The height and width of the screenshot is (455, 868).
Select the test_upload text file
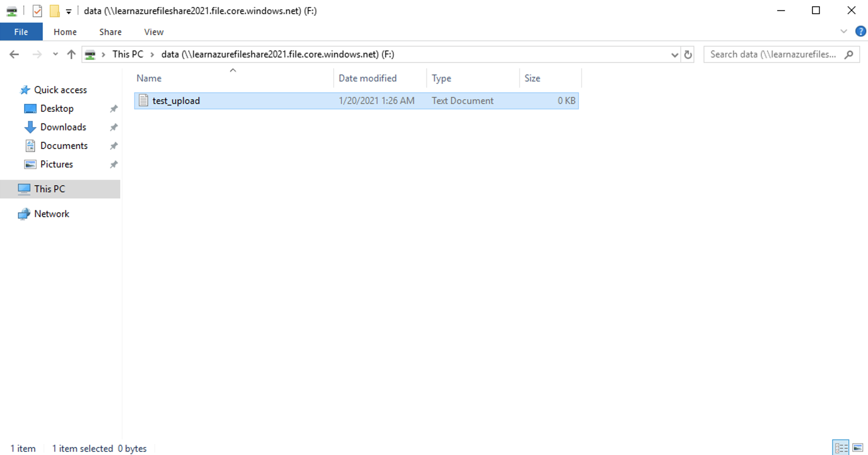point(176,101)
